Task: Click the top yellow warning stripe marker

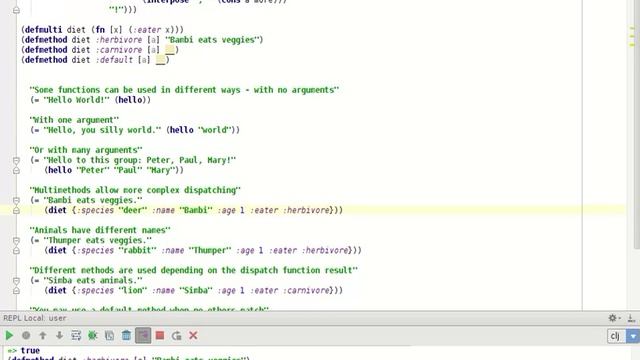Action: (632, 28)
